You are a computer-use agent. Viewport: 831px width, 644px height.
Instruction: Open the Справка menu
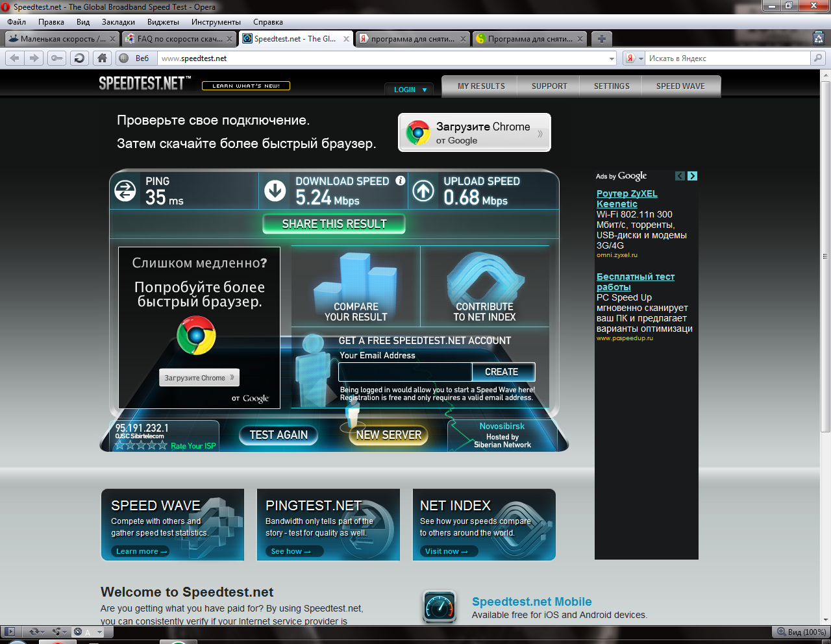[268, 22]
